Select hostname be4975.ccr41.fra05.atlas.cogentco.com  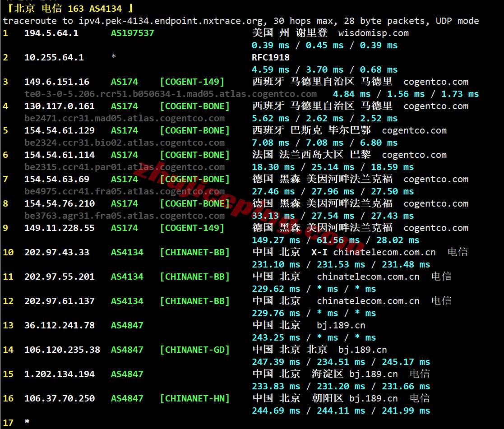(x=125, y=192)
